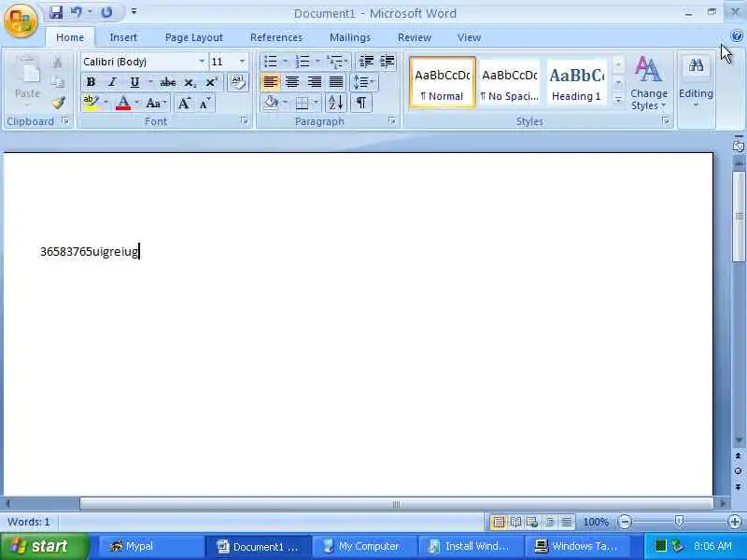
Task: Toggle Italic formatting
Action: pos(112,82)
